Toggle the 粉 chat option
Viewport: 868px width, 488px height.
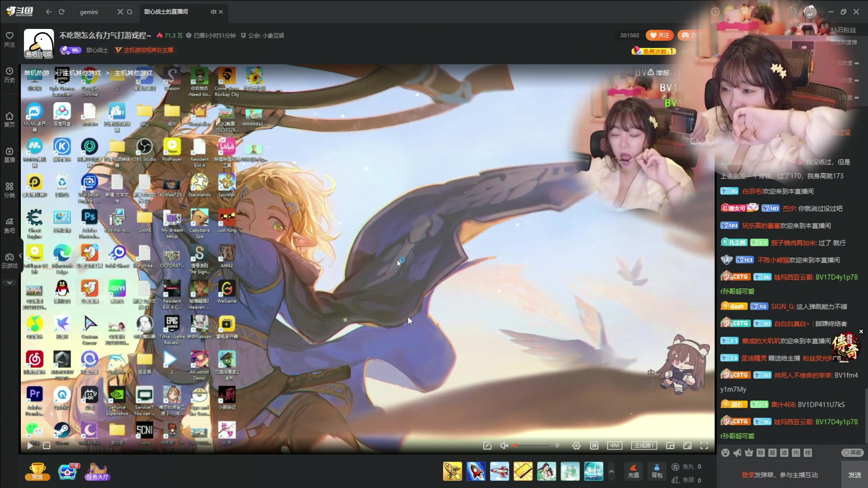761,453
